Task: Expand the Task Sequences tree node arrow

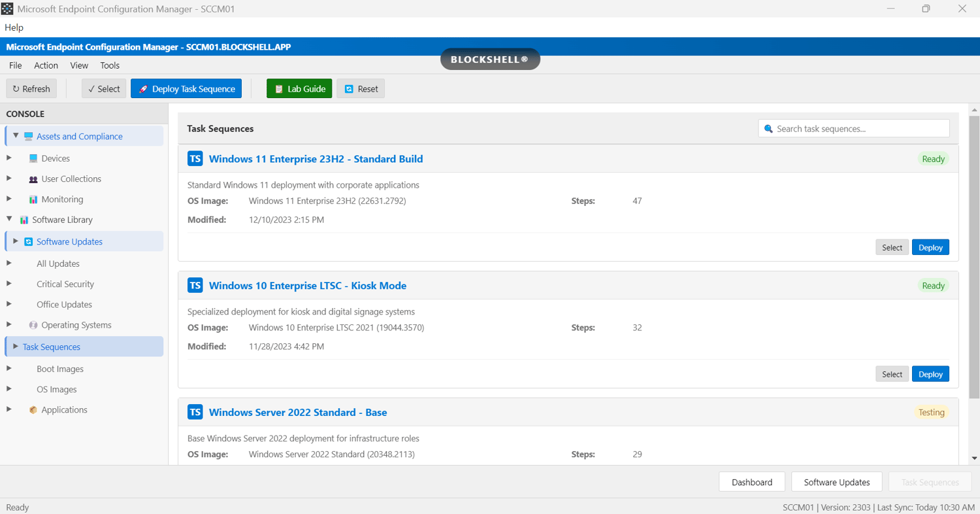Action: (x=16, y=346)
